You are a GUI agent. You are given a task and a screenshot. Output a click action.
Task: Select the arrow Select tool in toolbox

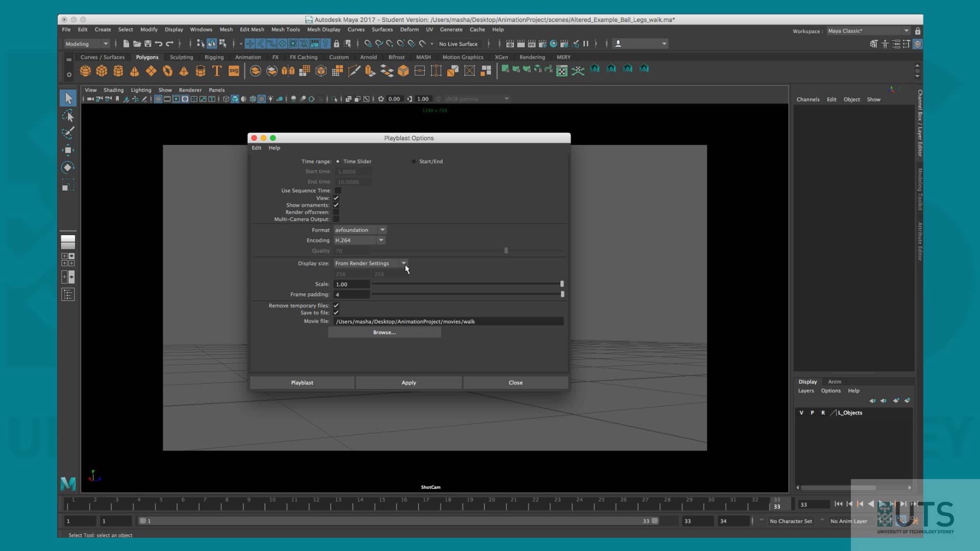[x=68, y=98]
